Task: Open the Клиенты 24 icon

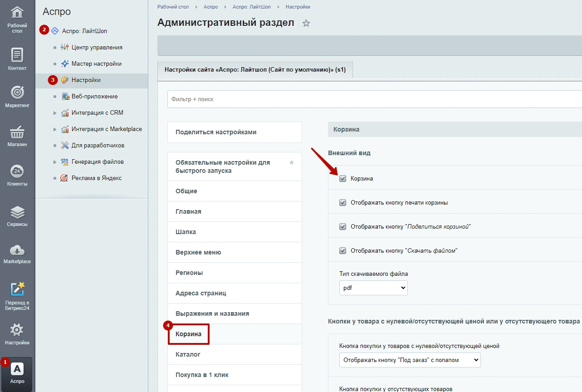Action: point(17,171)
